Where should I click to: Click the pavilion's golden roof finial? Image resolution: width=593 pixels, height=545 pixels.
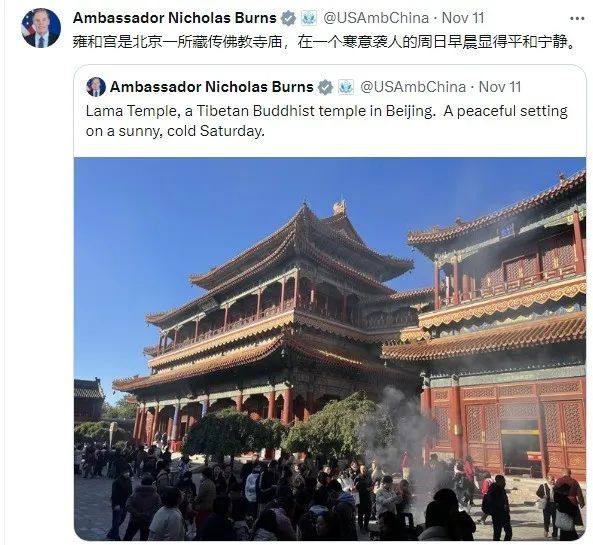tap(339, 207)
